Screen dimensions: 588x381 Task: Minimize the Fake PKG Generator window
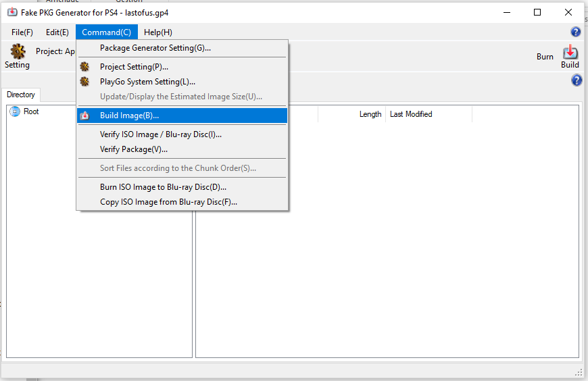(507, 12)
